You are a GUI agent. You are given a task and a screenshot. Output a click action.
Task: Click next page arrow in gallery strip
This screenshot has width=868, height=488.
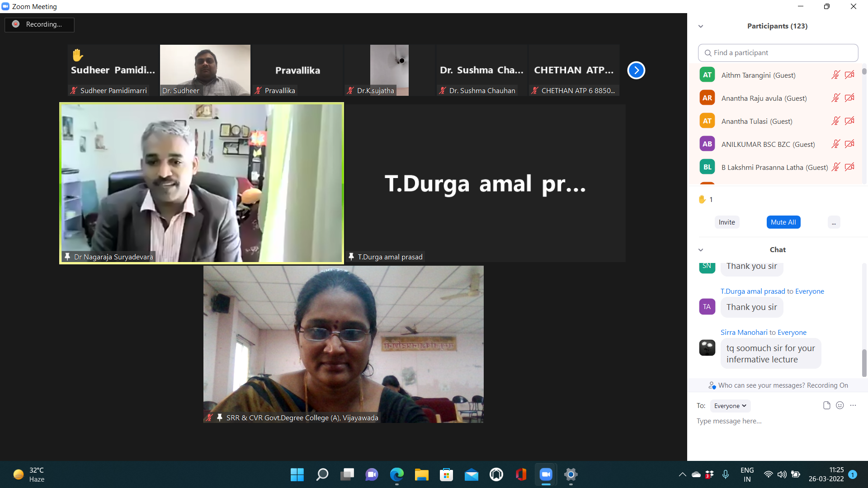tap(636, 70)
